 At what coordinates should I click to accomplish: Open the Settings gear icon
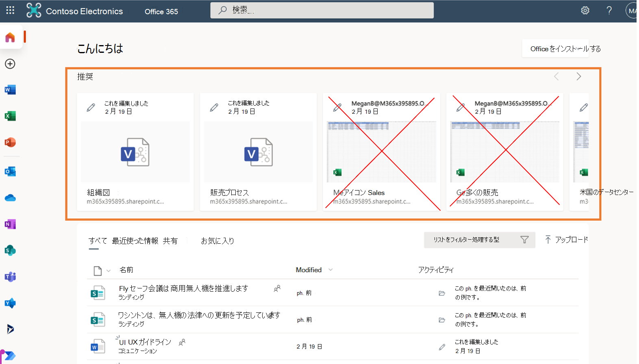(585, 11)
